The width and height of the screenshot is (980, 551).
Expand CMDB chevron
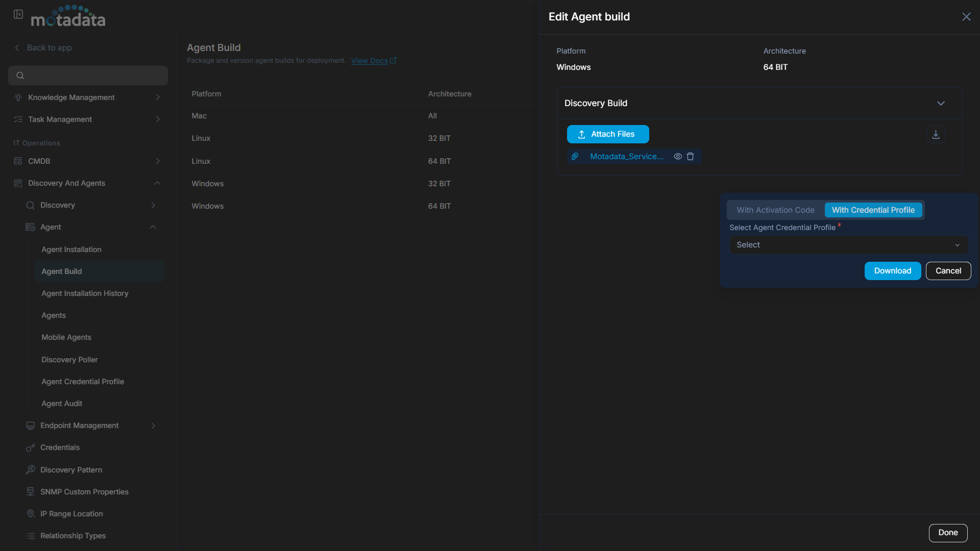click(158, 161)
